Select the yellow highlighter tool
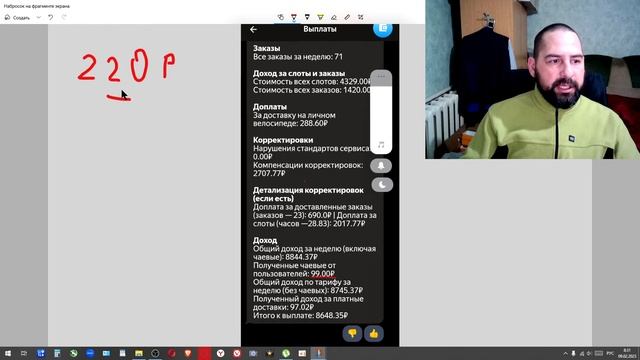 [x=320, y=17]
